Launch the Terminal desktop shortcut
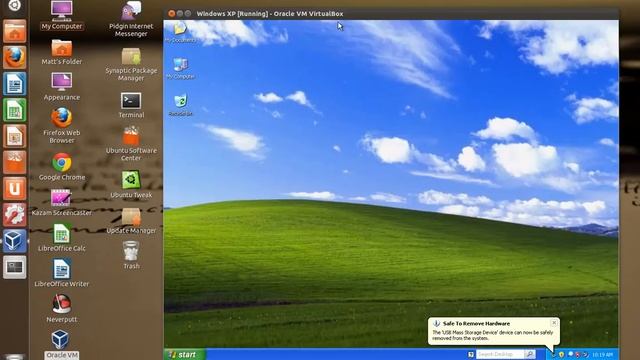The image size is (640, 360). 131,105
